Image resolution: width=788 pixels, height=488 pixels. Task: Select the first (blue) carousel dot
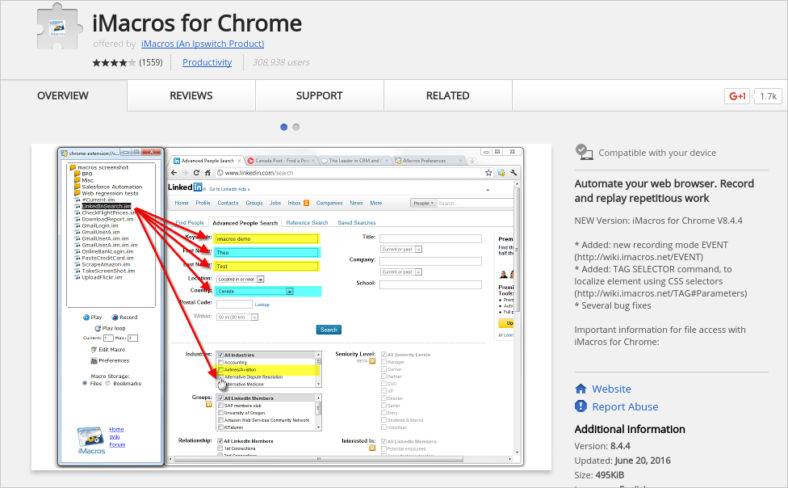[284, 127]
